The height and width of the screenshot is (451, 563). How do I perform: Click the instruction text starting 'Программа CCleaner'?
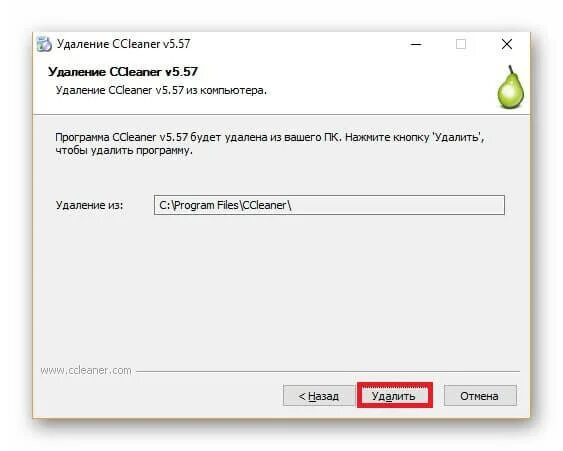pos(270,144)
